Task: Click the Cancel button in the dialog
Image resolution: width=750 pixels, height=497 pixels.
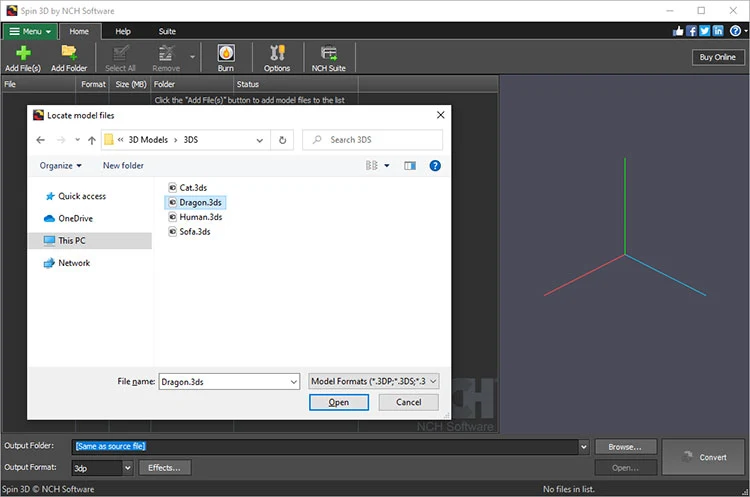Action: [x=408, y=402]
